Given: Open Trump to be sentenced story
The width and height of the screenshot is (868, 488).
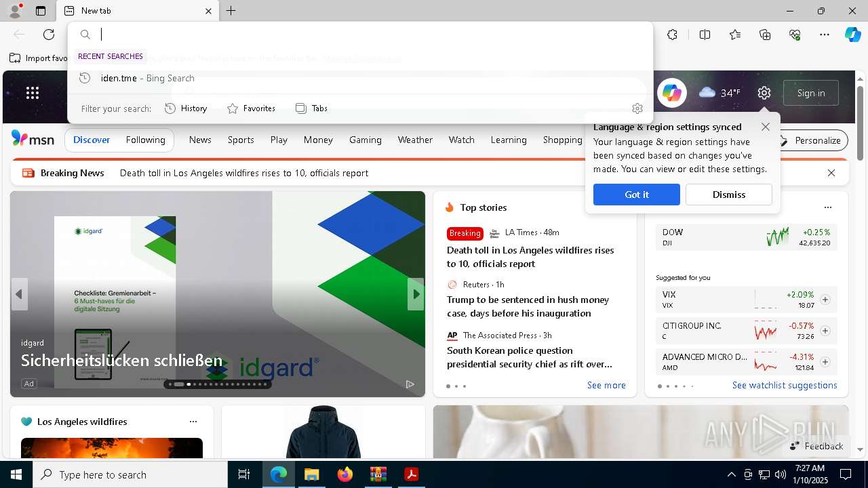Looking at the screenshot, I should (528, 306).
